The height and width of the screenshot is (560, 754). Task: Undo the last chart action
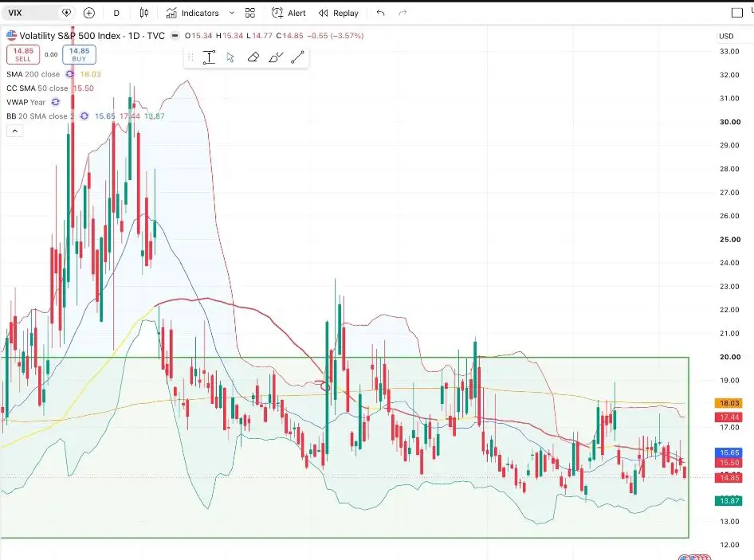click(x=380, y=13)
